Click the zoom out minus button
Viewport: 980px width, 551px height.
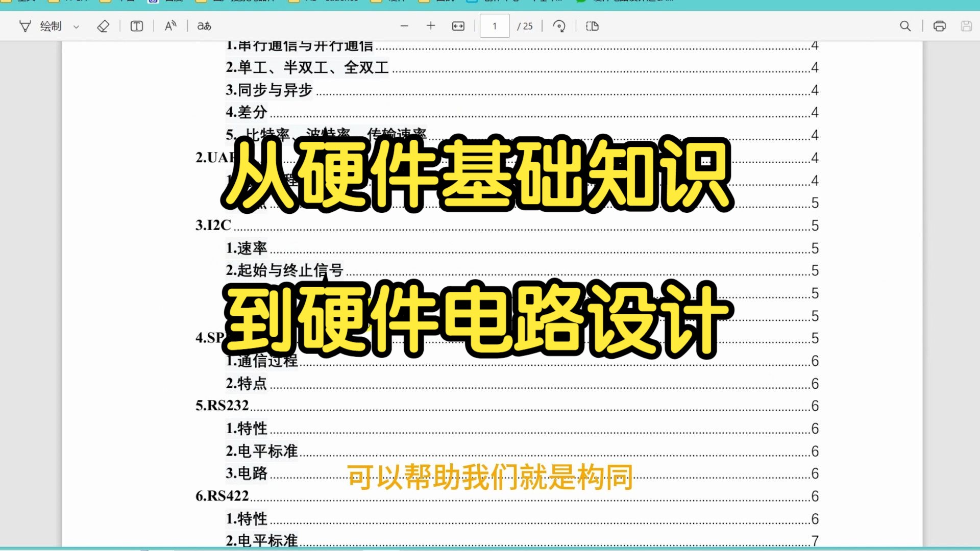(405, 26)
